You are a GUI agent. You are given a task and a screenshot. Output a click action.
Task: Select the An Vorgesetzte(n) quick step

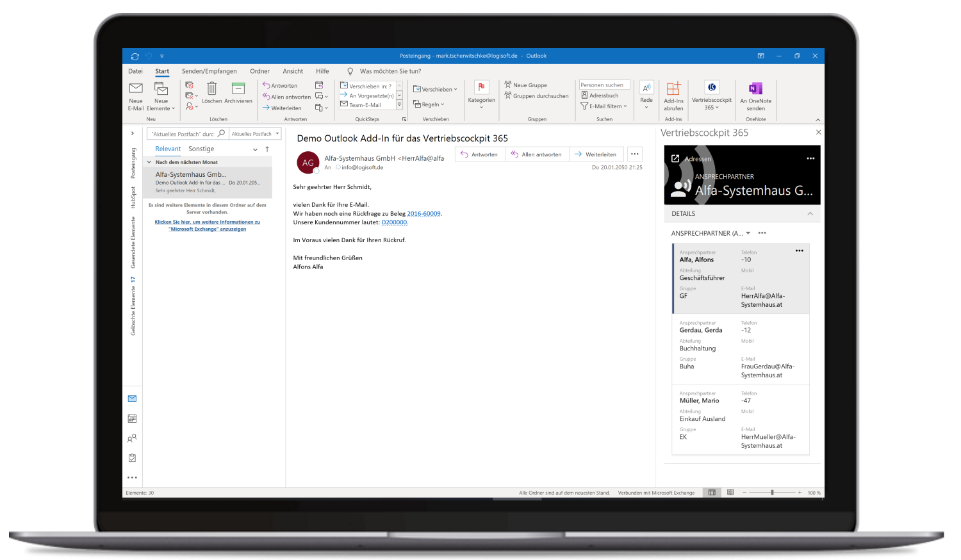pyautogui.click(x=367, y=95)
